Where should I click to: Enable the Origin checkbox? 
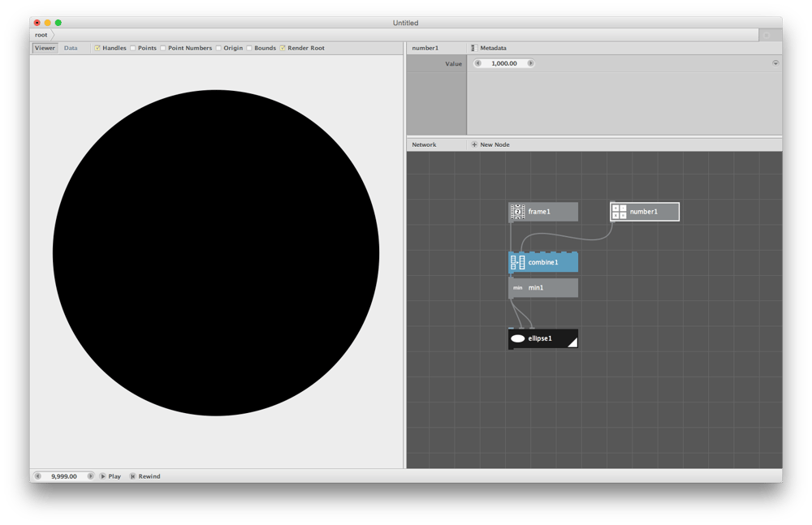coord(218,48)
